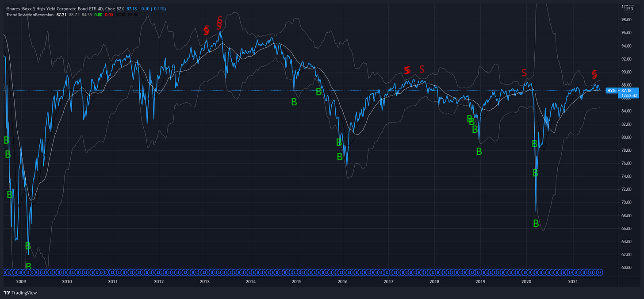Click the 2018 label on time axis
644x299 pixels.
[x=434, y=281]
